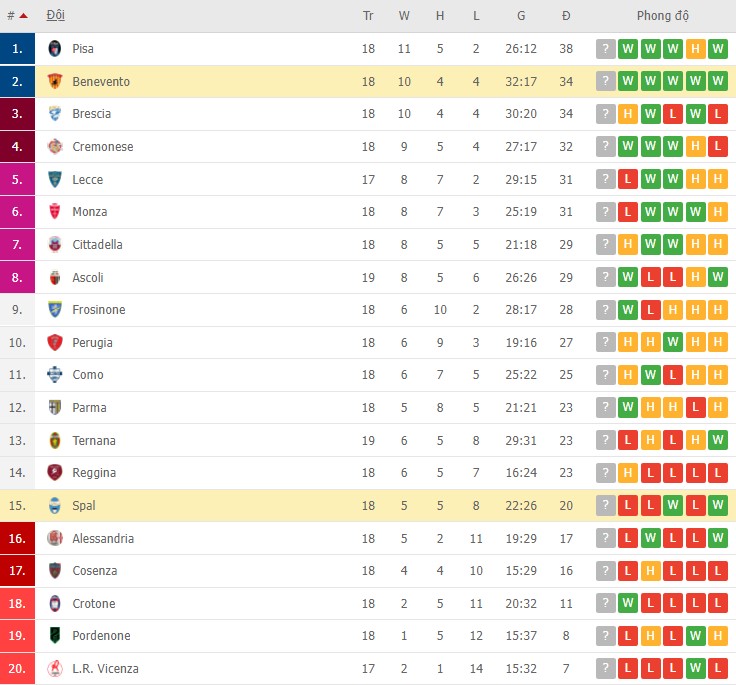The image size is (736, 685).
Task: Sort standings by the Đ points column
Action: [566, 16]
